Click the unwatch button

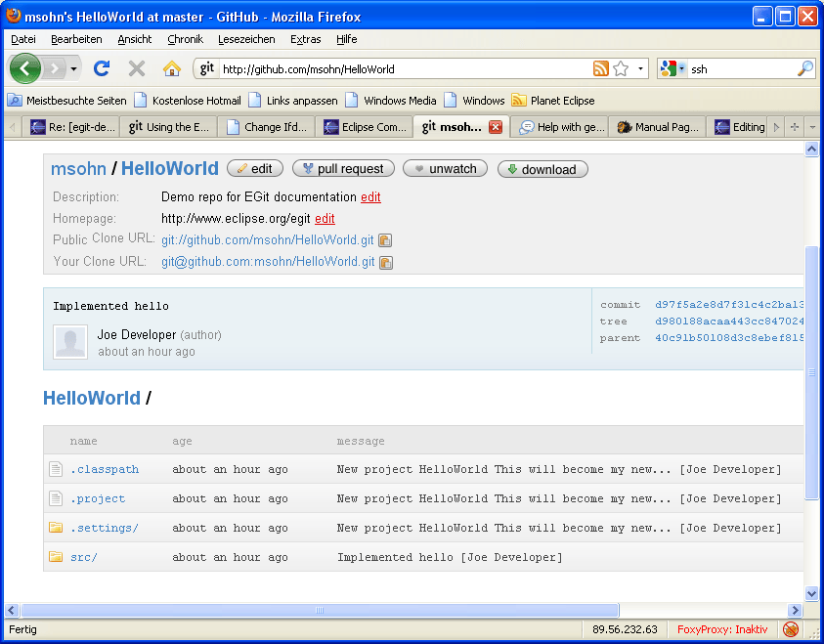[445, 169]
